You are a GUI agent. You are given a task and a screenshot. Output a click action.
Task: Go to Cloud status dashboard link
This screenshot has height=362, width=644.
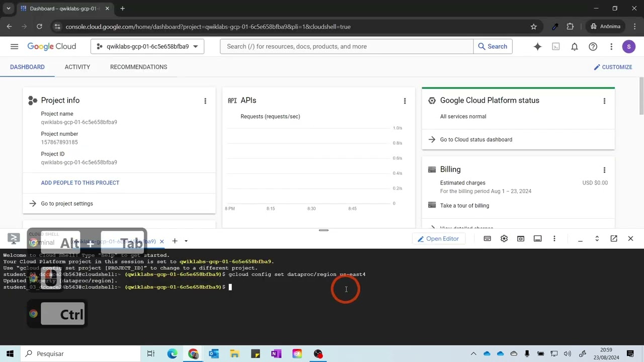click(476, 139)
